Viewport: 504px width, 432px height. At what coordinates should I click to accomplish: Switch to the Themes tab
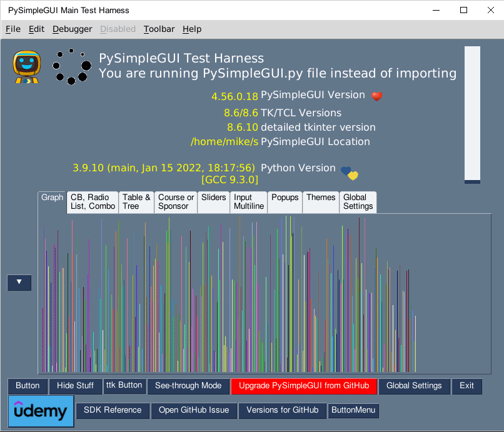[x=321, y=202]
